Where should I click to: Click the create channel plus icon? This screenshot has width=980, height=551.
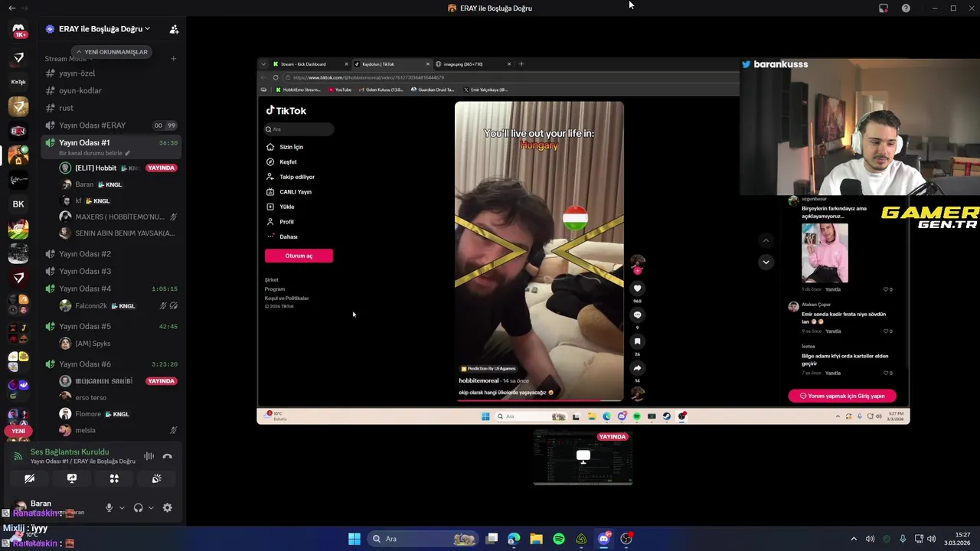(x=174, y=59)
